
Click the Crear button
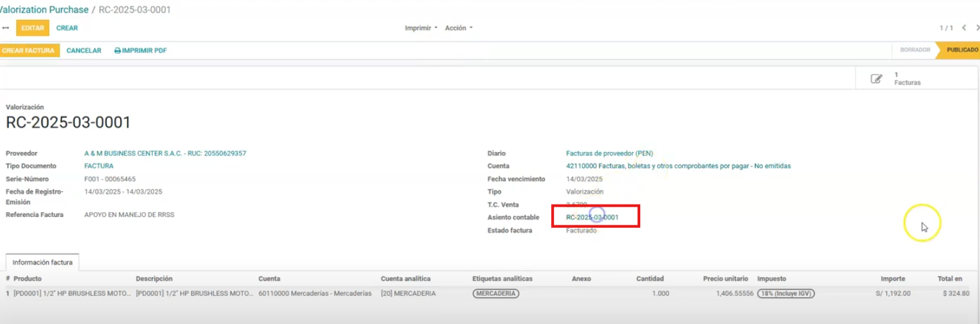coord(67,28)
